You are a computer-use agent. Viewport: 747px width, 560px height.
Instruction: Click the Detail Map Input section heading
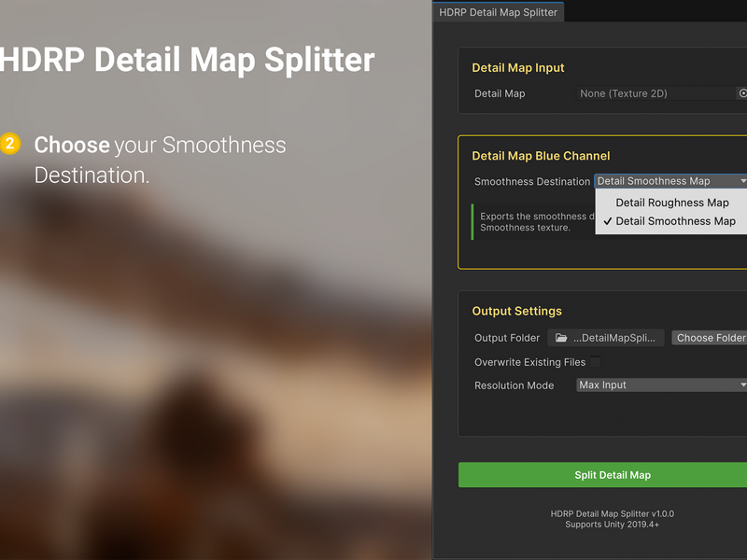point(518,67)
